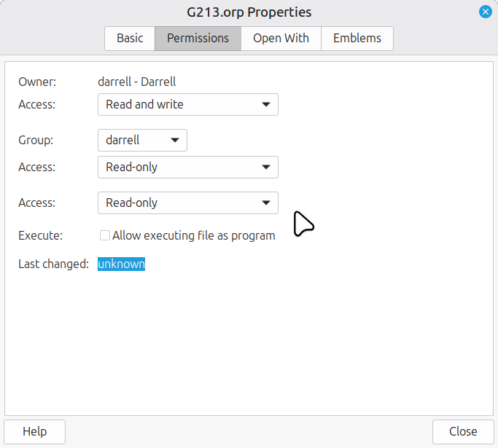
Task: Open the owner access dropdown
Action: pyautogui.click(x=187, y=104)
